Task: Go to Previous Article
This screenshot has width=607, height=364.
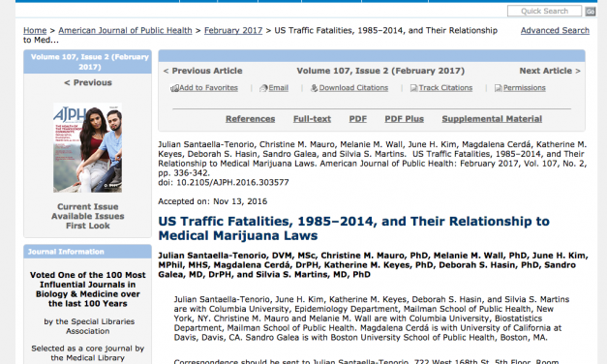Action: click(x=203, y=71)
